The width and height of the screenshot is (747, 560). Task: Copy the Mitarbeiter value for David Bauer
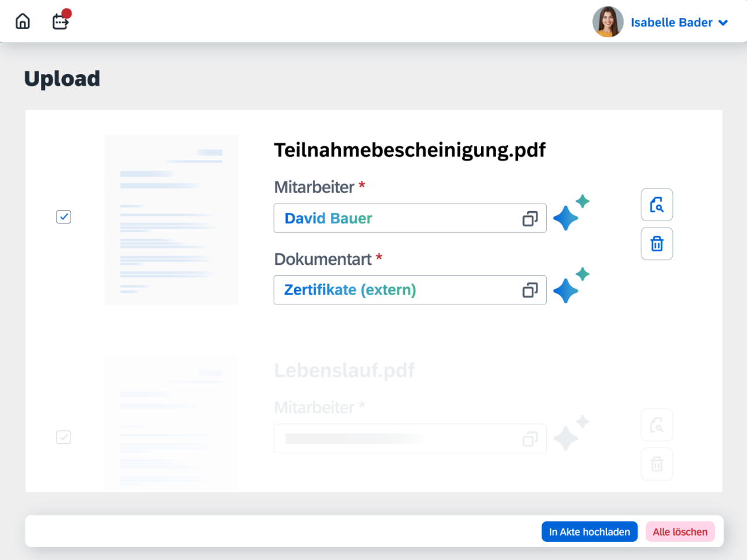pyautogui.click(x=530, y=218)
